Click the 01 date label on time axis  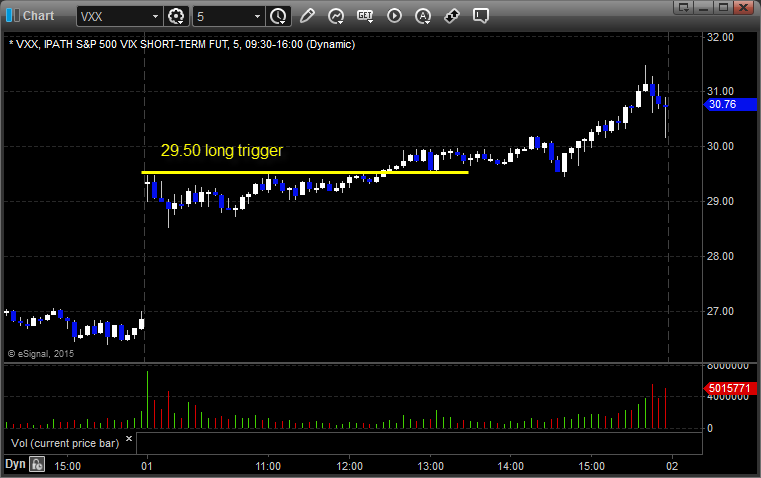[x=147, y=466]
